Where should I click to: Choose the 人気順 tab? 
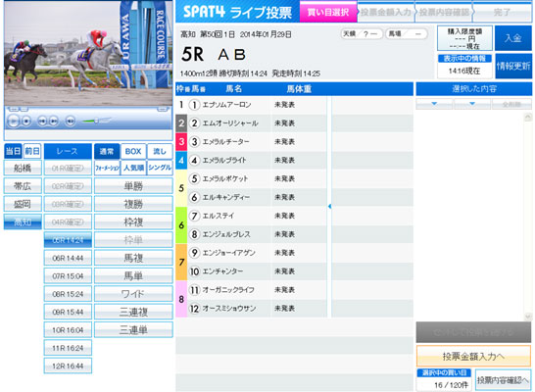pyautogui.click(x=133, y=168)
